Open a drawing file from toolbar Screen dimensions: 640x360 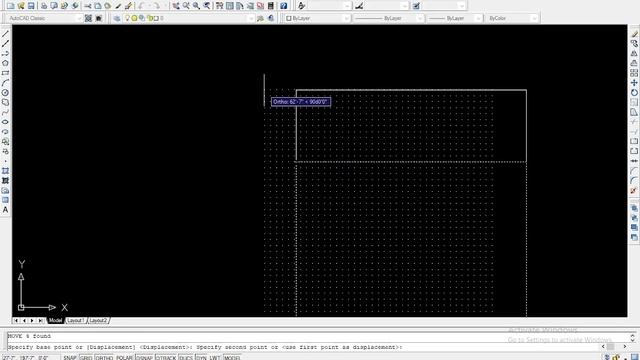point(21,6)
